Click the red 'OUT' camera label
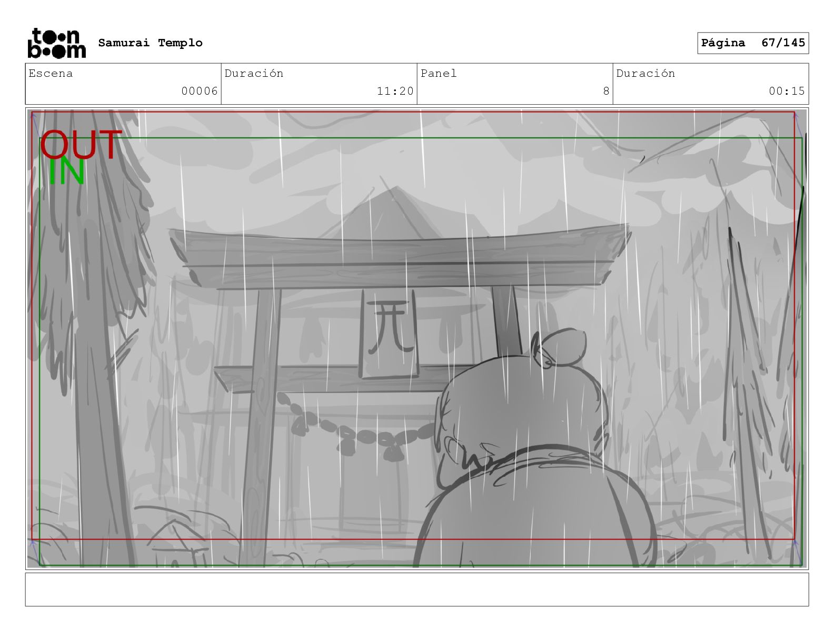Viewport: 834px width, 644px height. [81, 145]
